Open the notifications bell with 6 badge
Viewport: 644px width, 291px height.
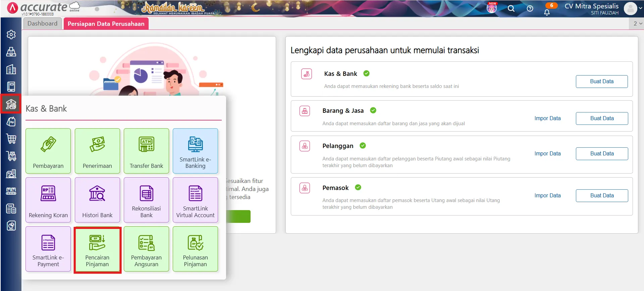547,12
